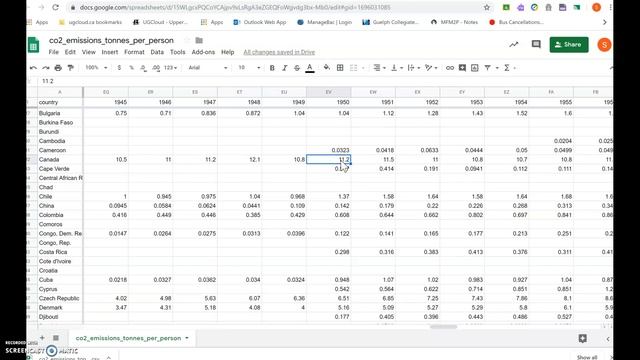Print the spreadsheet using the printer icon
The image size is (640, 360).
tap(58, 68)
